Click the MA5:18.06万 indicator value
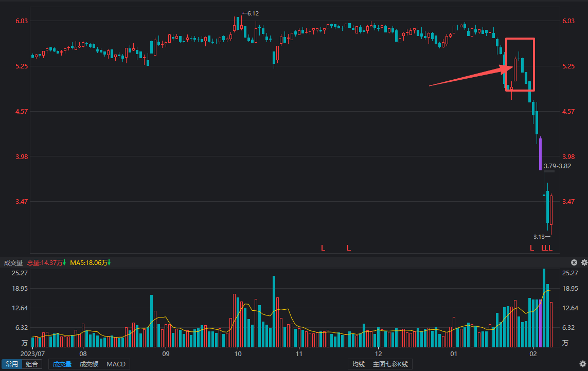The height and width of the screenshot is (371, 588). pos(88,263)
